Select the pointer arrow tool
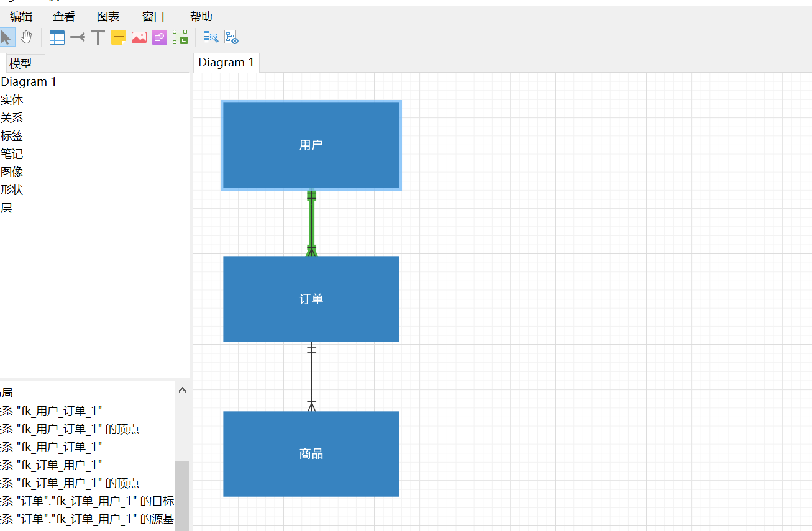The image size is (812, 531). (7, 37)
